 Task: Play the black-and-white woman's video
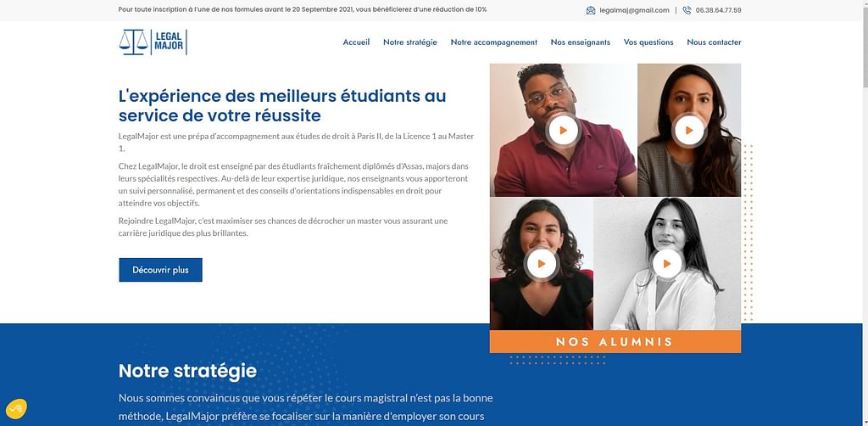[667, 264]
